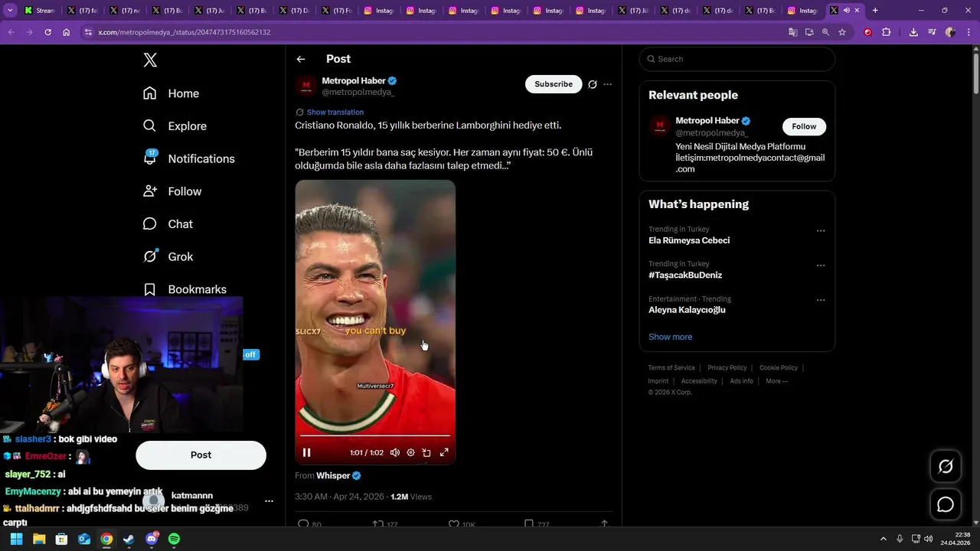Click the white Post button
980x551 pixels.
point(201,455)
